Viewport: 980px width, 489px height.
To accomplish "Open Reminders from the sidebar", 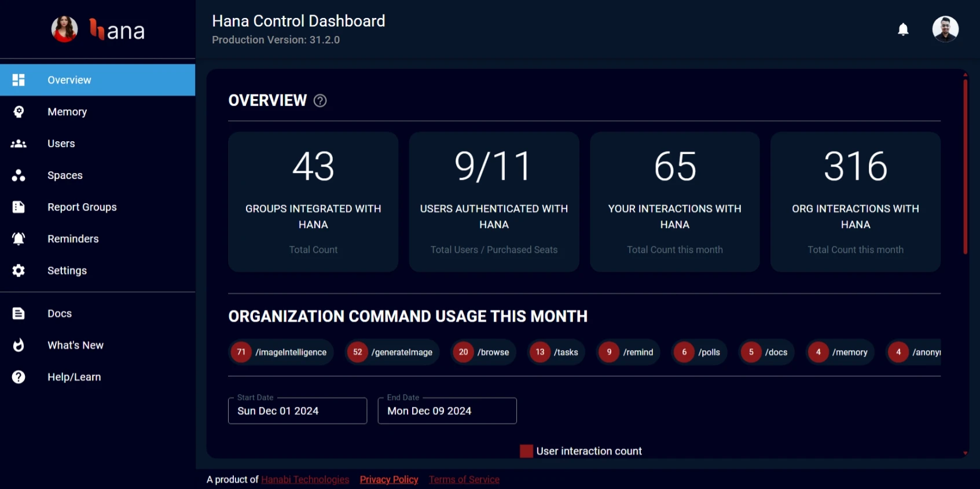I will 97,238.
